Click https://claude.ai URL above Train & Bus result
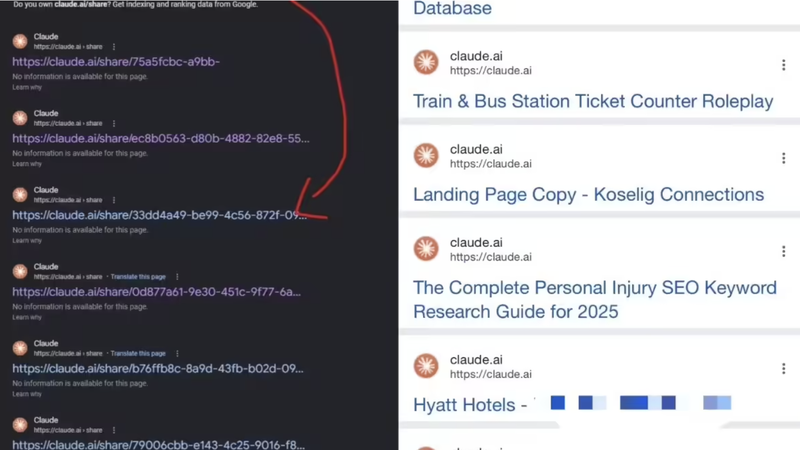This screenshot has height=450, width=800. [x=491, y=70]
